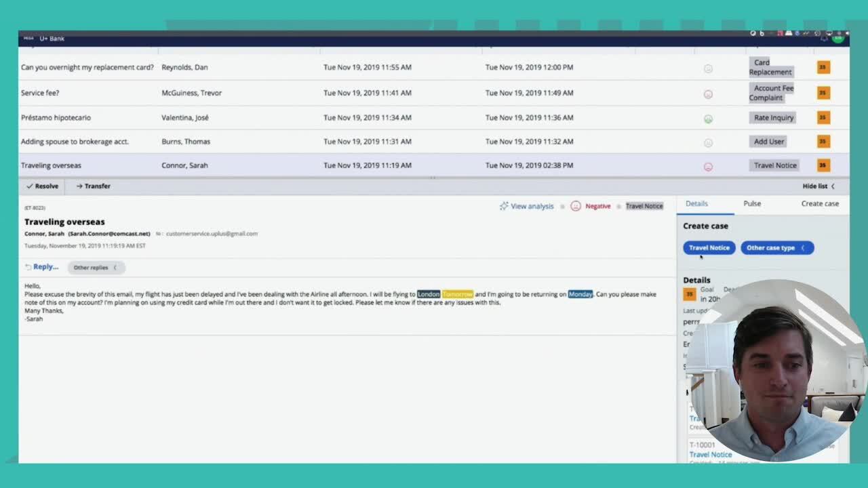This screenshot has width=868, height=488.
Task: Click the red Negative sentiment face in email header
Action: point(576,206)
